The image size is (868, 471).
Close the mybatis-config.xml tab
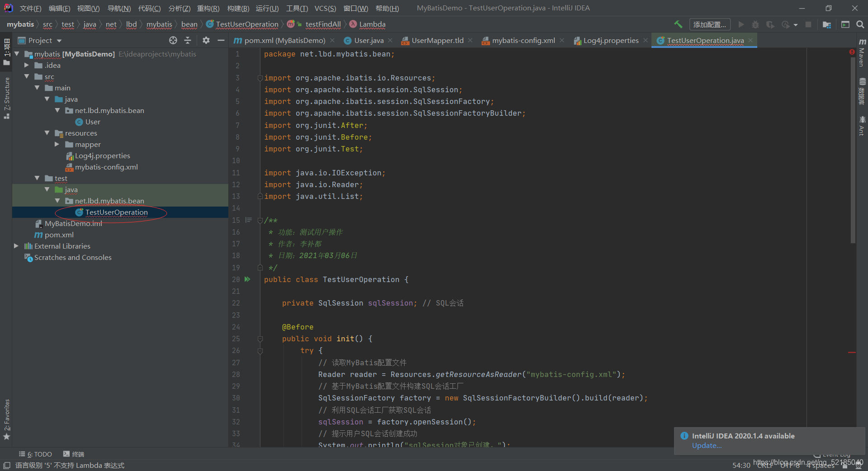(562, 40)
